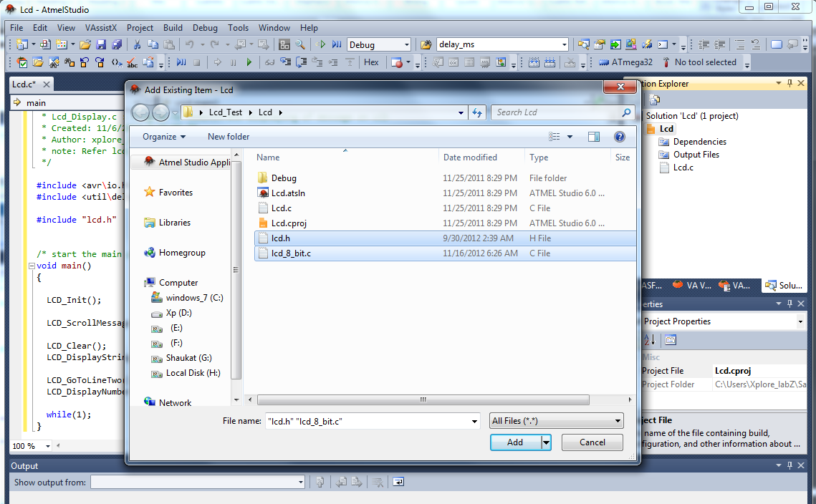Open the All Files (*.*) filter dropdown

point(618,421)
